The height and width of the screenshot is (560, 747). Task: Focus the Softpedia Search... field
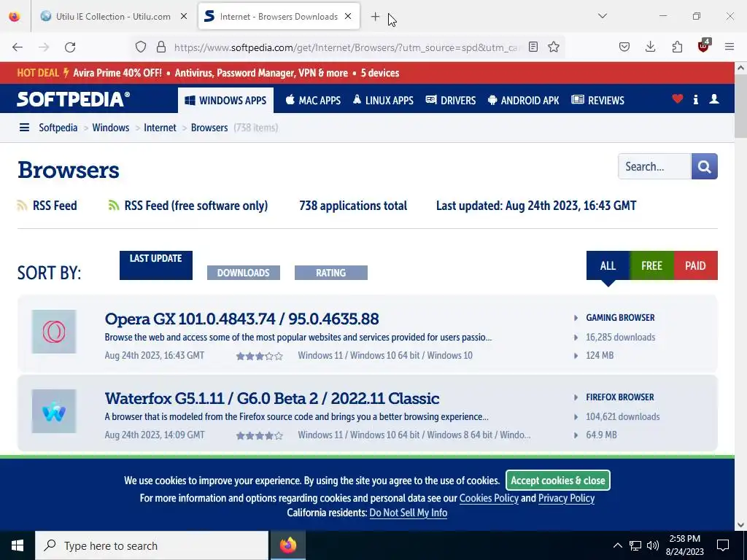(x=654, y=166)
